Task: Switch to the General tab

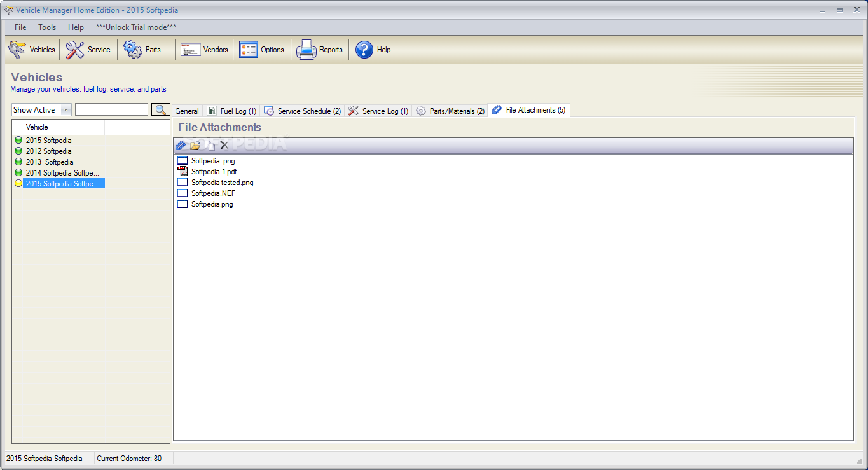Action: tap(187, 111)
